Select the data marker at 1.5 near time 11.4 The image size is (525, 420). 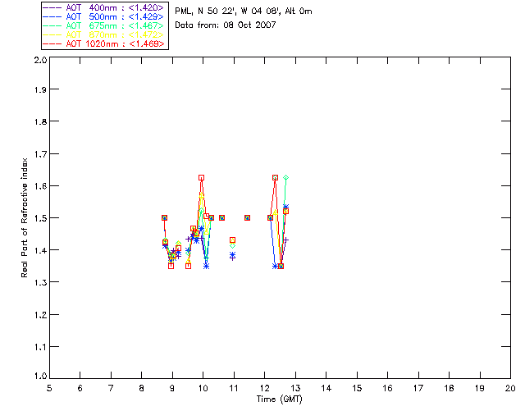247,217
